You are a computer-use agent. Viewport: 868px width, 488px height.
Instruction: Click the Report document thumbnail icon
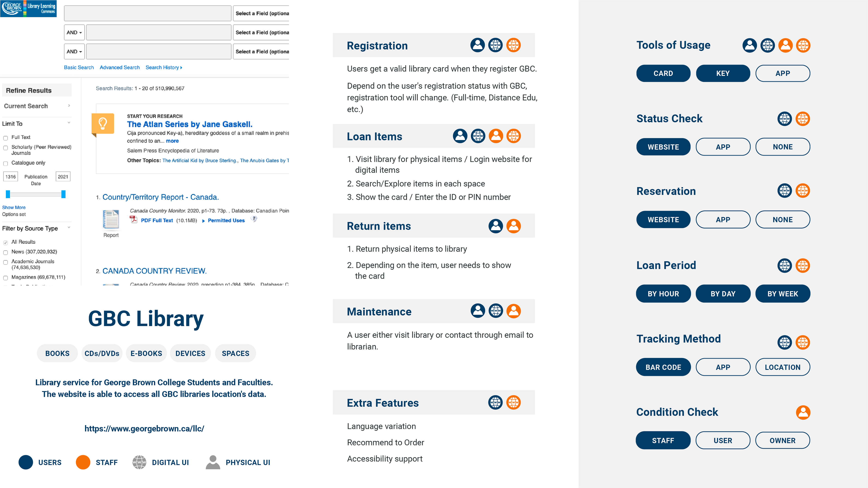click(111, 219)
